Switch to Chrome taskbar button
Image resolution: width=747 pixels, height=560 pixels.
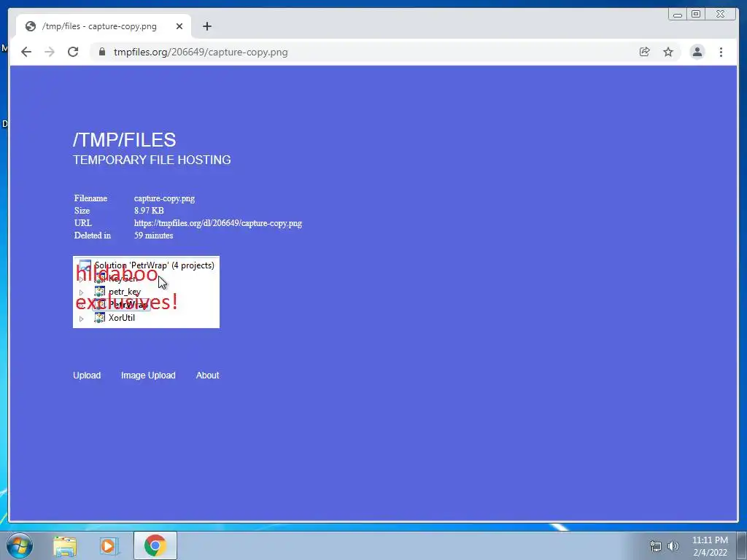[155, 545]
